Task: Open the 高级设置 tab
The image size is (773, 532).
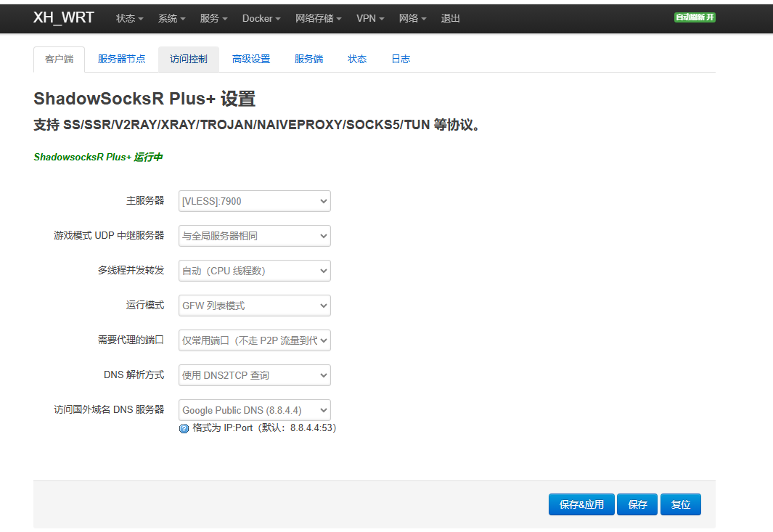Action: pyautogui.click(x=251, y=60)
